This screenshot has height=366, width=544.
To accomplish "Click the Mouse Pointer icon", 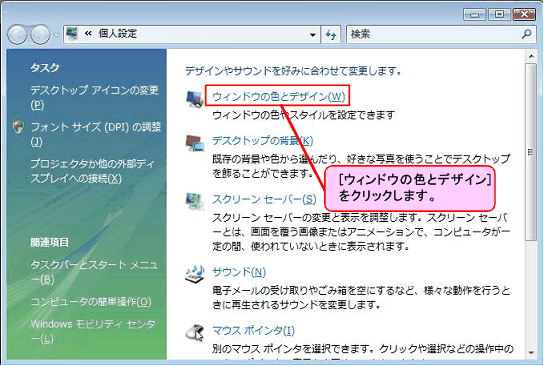I will click(x=194, y=332).
